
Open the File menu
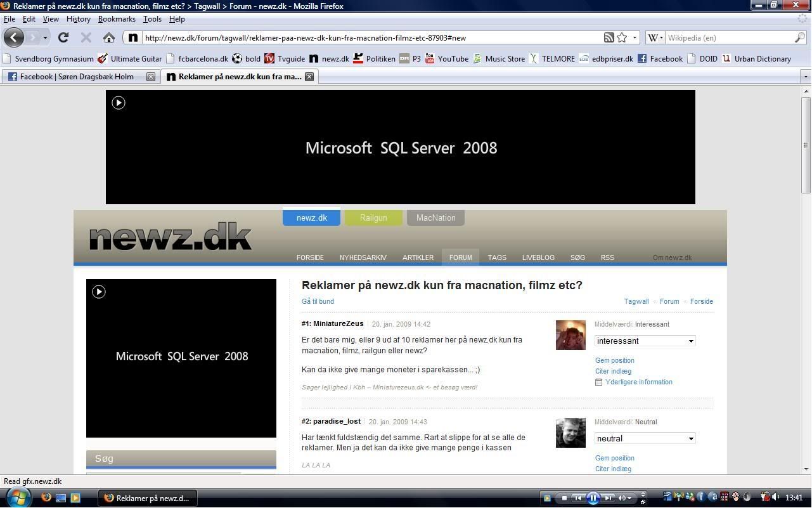[x=10, y=19]
